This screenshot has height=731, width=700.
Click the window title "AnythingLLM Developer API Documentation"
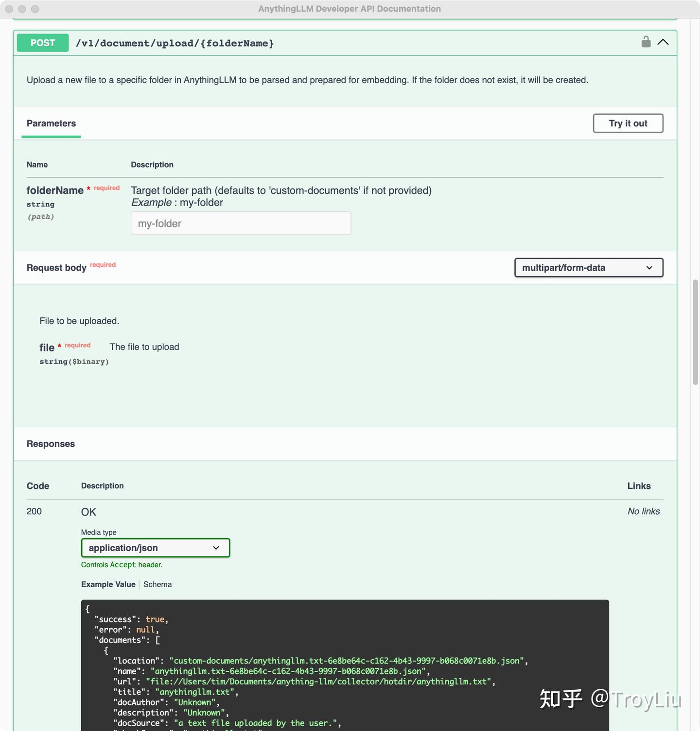pos(350,9)
